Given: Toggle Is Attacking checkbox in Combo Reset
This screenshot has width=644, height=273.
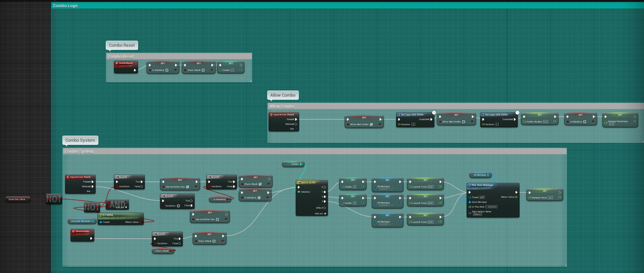Looking at the screenshot, I should (x=167, y=70).
